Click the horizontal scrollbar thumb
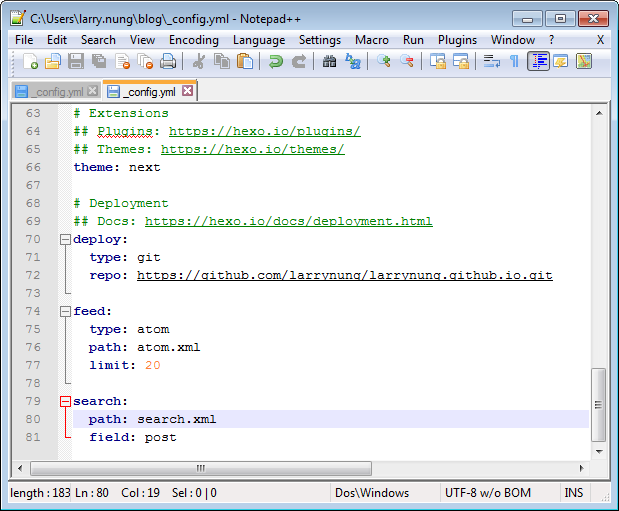The image size is (619, 511). click(x=201, y=468)
